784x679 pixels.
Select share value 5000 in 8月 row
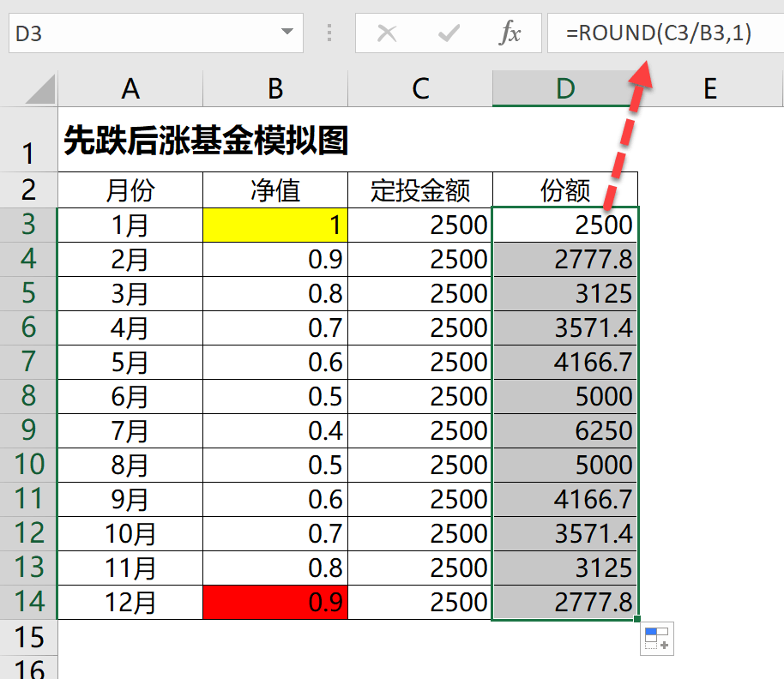point(565,466)
